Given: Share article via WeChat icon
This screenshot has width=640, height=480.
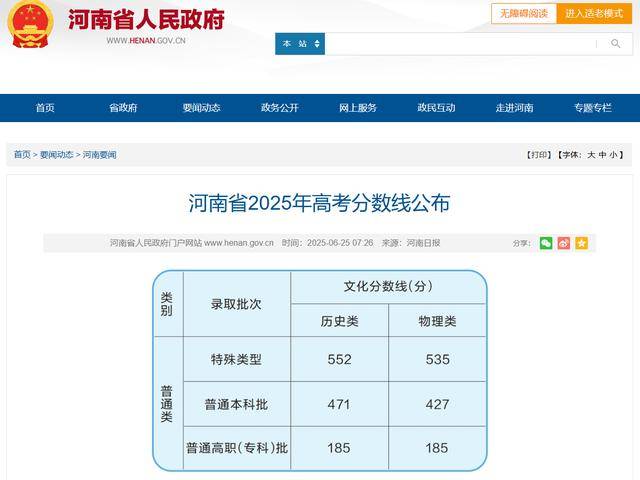Looking at the screenshot, I should point(546,243).
